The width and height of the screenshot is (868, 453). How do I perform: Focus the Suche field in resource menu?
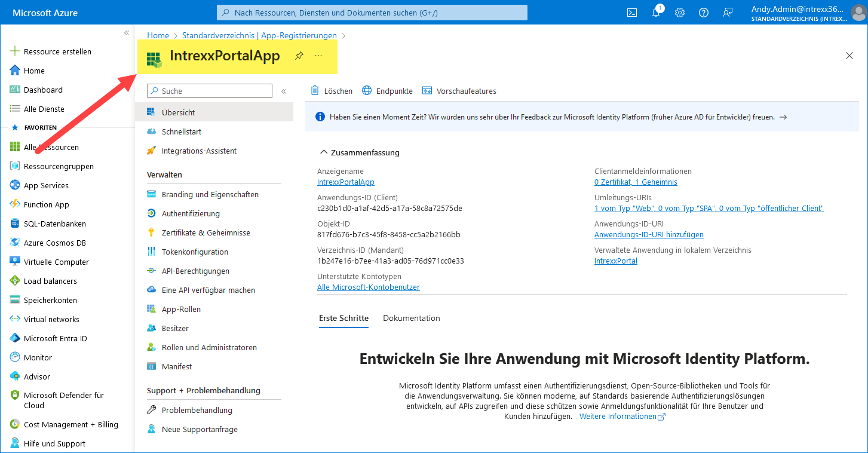[x=210, y=91]
